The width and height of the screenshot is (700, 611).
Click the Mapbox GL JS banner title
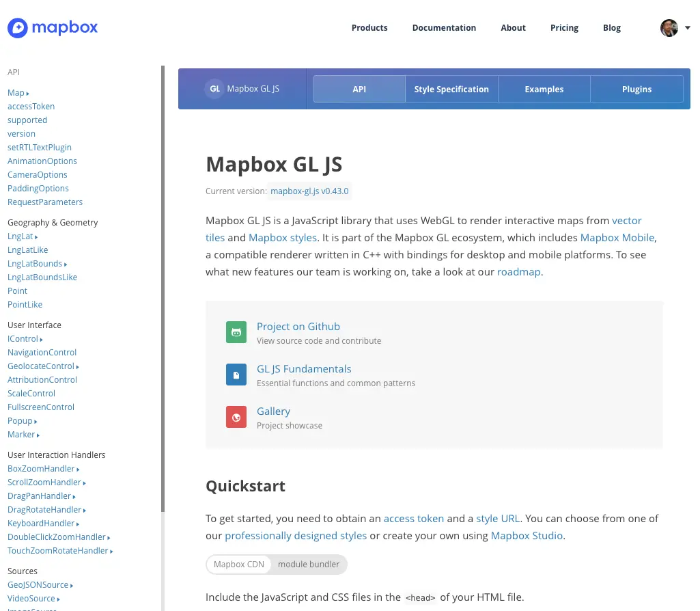(253, 89)
